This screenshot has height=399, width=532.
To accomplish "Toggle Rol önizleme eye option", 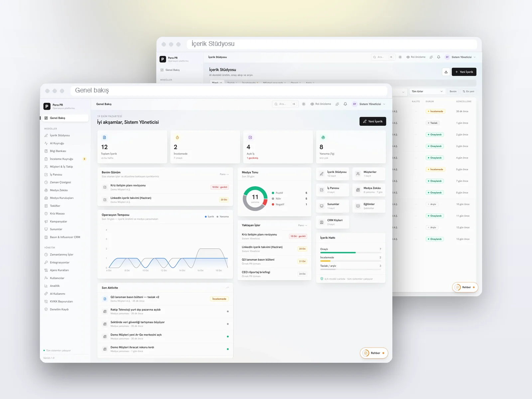I will click(x=321, y=104).
